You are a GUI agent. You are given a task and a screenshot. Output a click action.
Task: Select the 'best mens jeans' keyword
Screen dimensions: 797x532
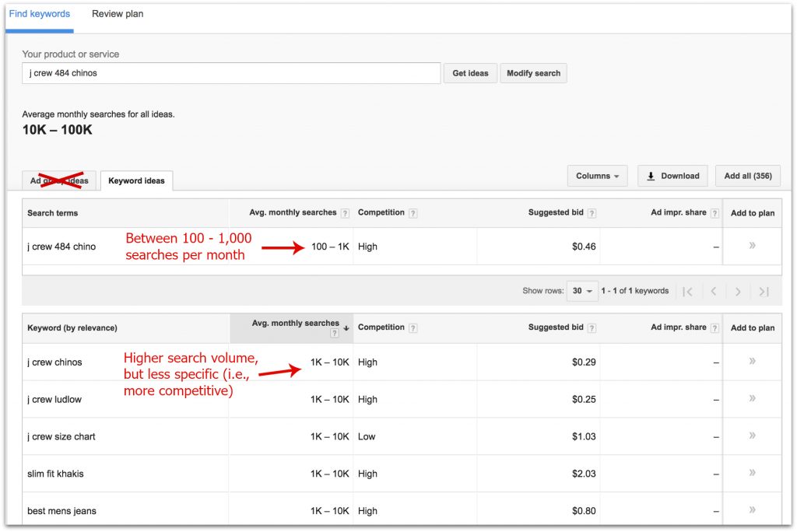[61, 511]
